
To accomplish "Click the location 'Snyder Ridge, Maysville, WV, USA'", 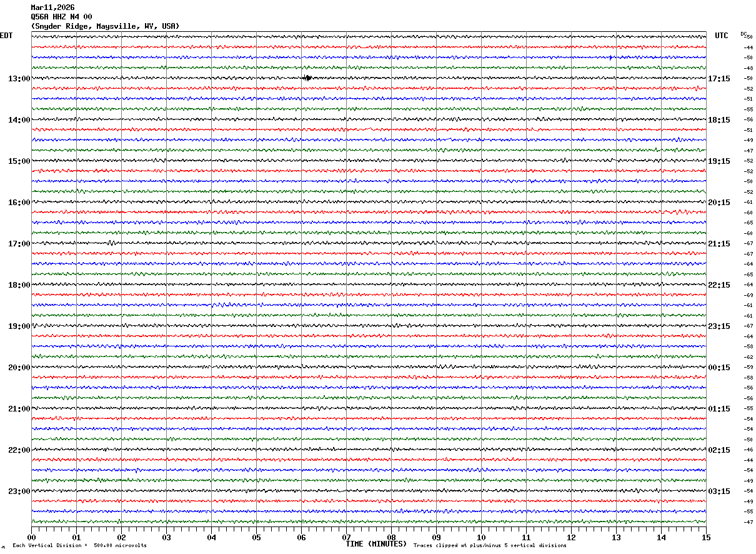I will coord(105,26).
